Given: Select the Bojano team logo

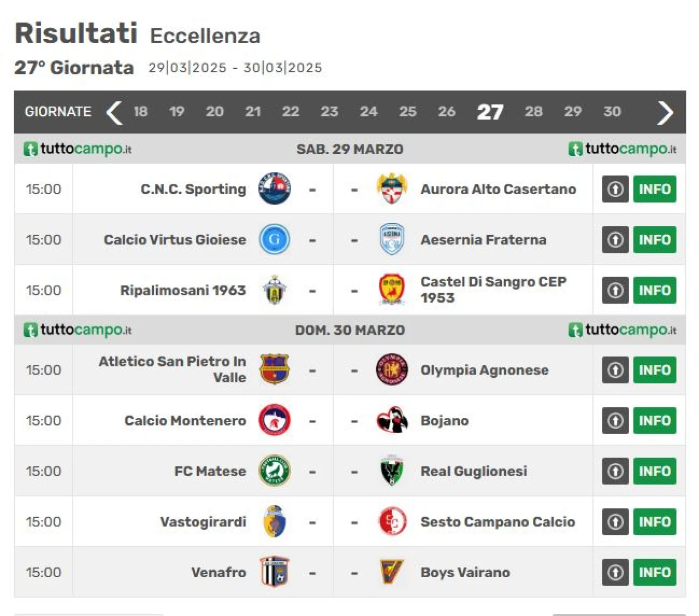Looking at the screenshot, I should coord(392,420).
